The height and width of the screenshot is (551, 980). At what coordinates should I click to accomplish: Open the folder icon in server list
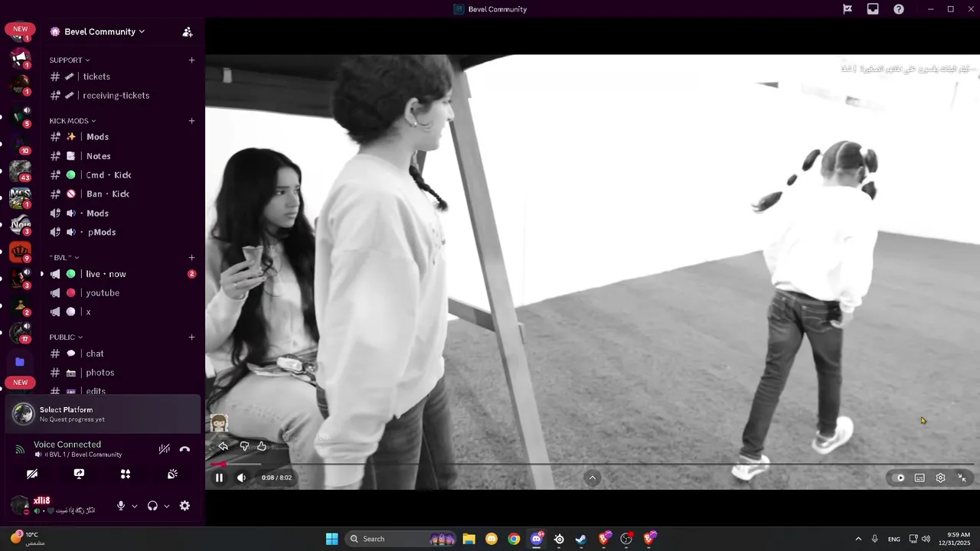pos(20,361)
